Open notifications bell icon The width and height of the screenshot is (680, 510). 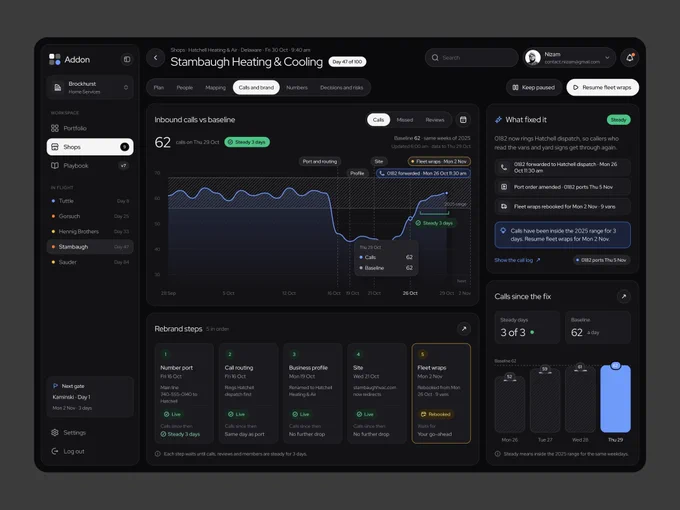tap(630, 58)
